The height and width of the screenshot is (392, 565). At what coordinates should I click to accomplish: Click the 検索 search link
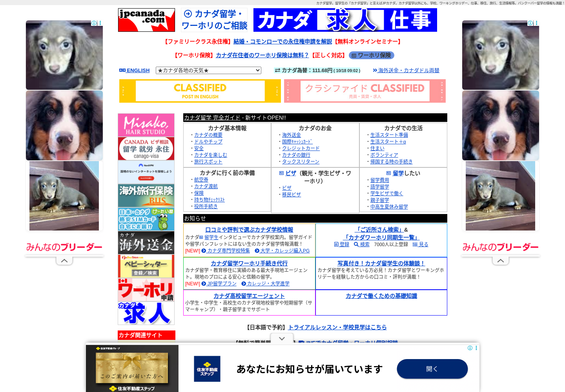click(x=362, y=244)
